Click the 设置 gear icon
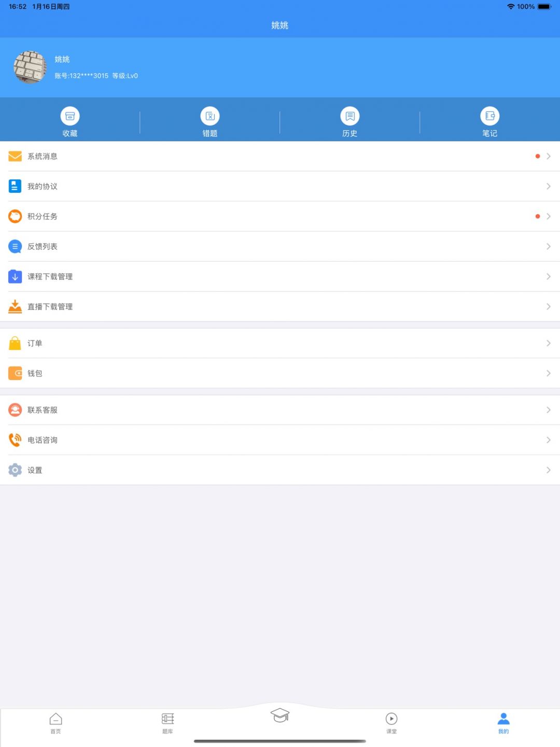The width and height of the screenshot is (560, 747). (15, 470)
